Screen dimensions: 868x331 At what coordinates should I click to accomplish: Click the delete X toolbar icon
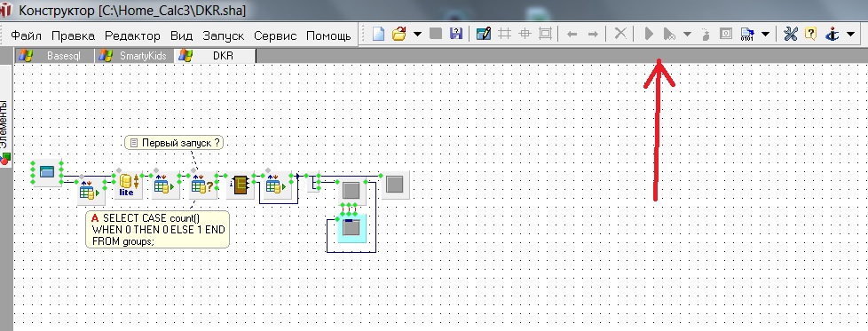(x=620, y=35)
